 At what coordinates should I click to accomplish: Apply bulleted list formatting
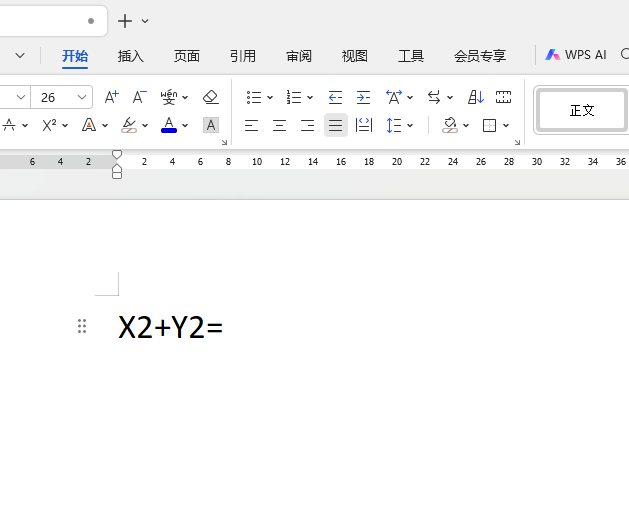pos(254,97)
